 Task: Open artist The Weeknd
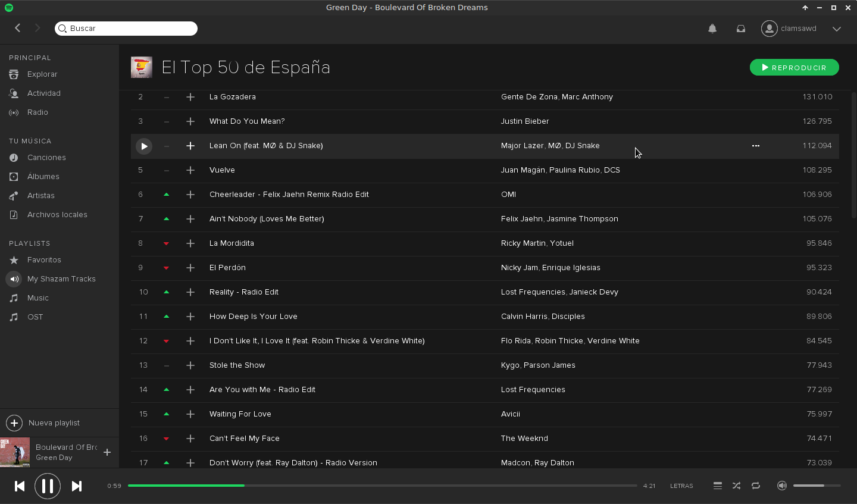tap(524, 439)
